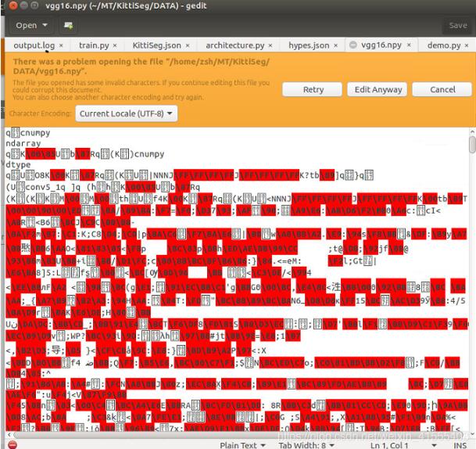This screenshot has height=449, width=476.
Task: Click the Retry button
Action: pyautogui.click(x=313, y=90)
